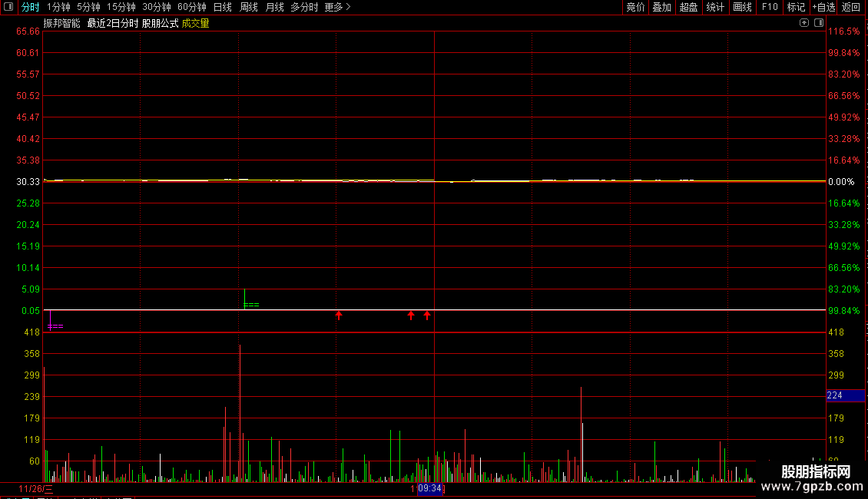The width and height of the screenshot is (868, 499).
Task: Select the 30分钟 period tab
Action: [157, 7]
